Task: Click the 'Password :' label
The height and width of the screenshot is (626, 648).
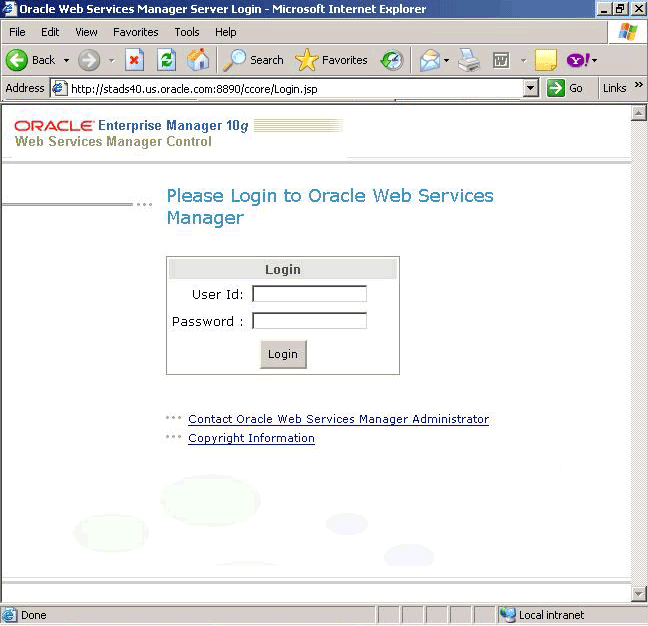Action: [208, 321]
